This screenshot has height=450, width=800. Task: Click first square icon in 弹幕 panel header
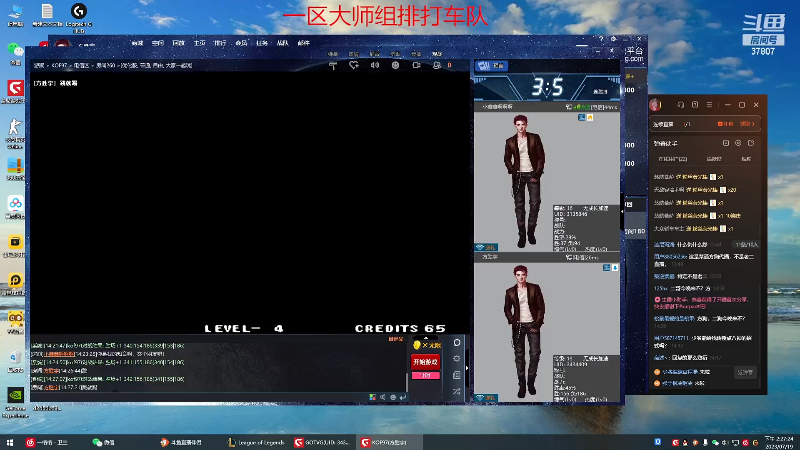tap(726, 143)
